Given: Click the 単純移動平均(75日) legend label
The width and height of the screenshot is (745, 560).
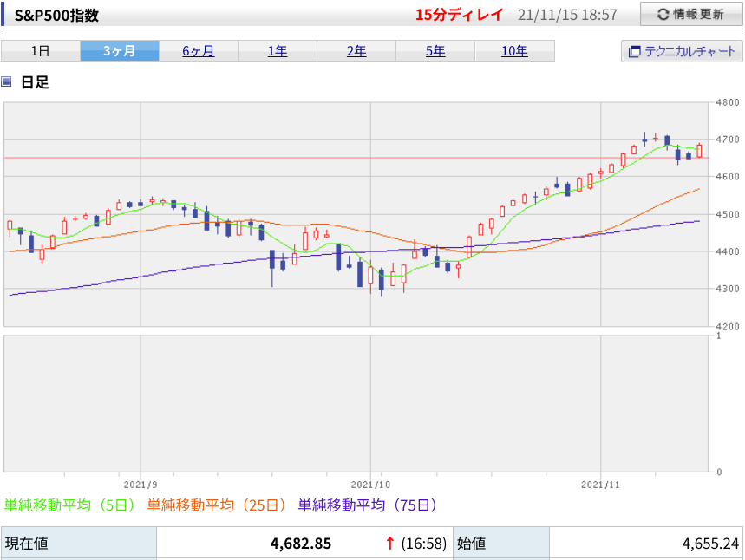Looking at the screenshot, I should click(367, 505).
